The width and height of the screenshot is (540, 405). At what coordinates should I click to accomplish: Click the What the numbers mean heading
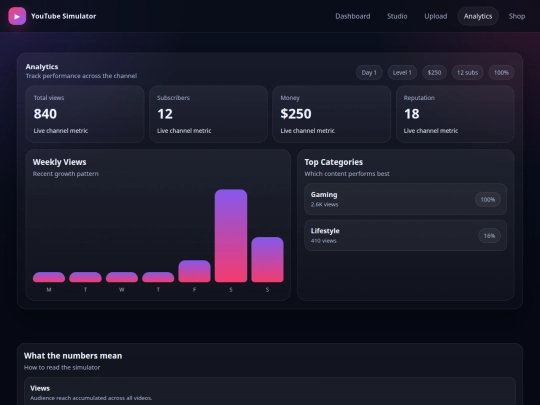[73, 356]
